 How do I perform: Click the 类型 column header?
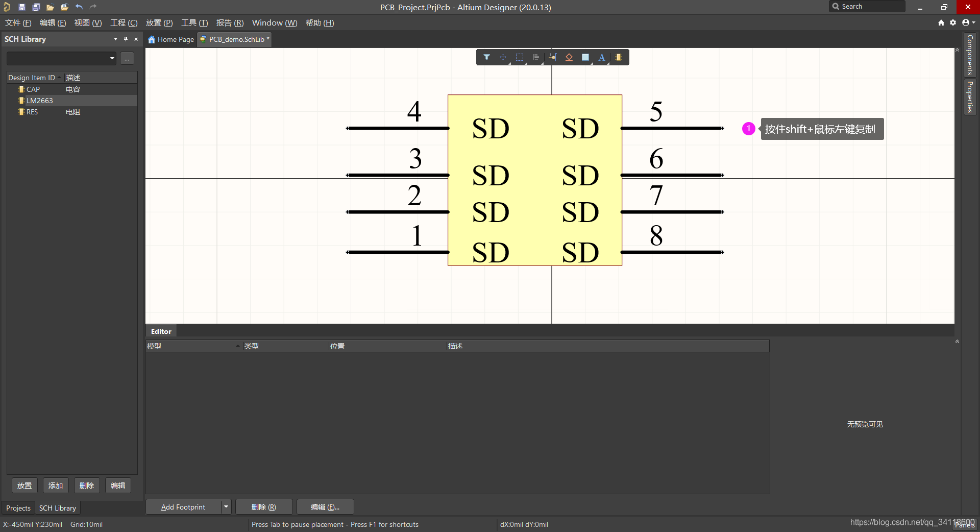pos(286,346)
